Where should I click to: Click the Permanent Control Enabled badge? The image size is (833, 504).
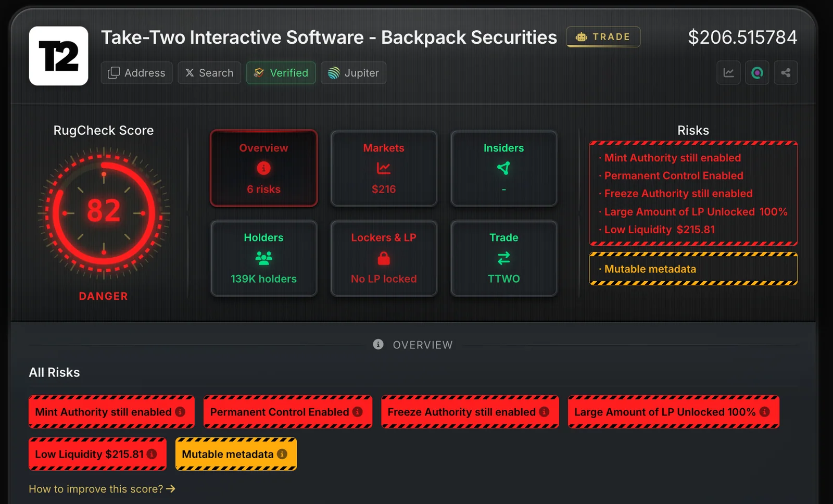coord(287,412)
